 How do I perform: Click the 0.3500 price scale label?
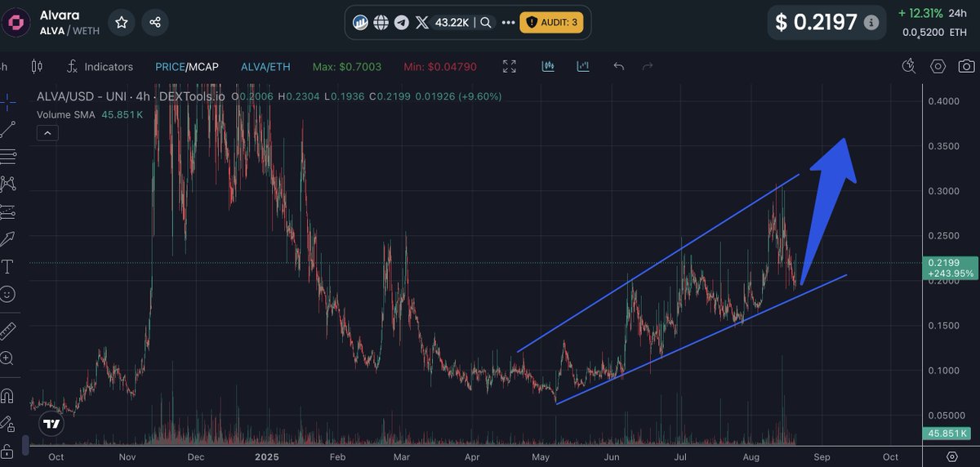tap(945, 146)
